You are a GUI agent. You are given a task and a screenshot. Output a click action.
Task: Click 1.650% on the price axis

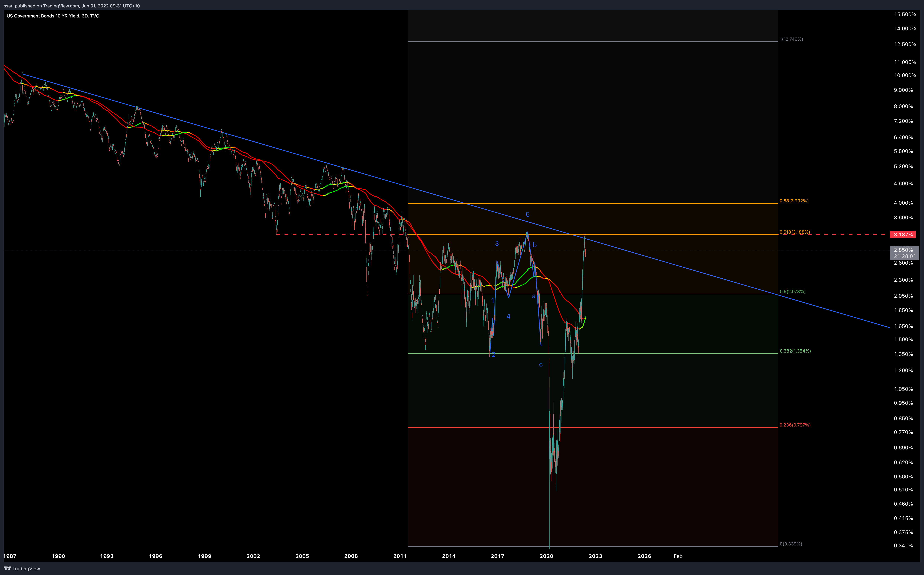pyautogui.click(x=904, y=326)
